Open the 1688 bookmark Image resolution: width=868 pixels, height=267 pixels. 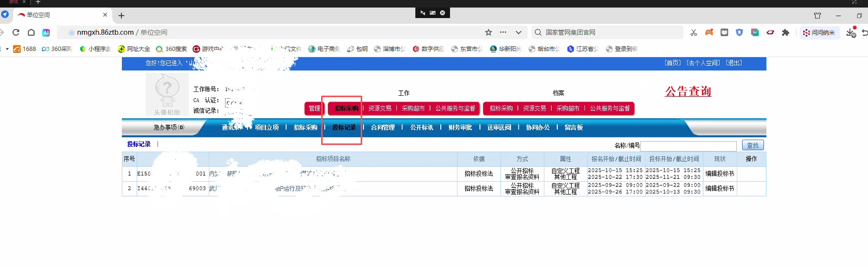click(24, 49)
